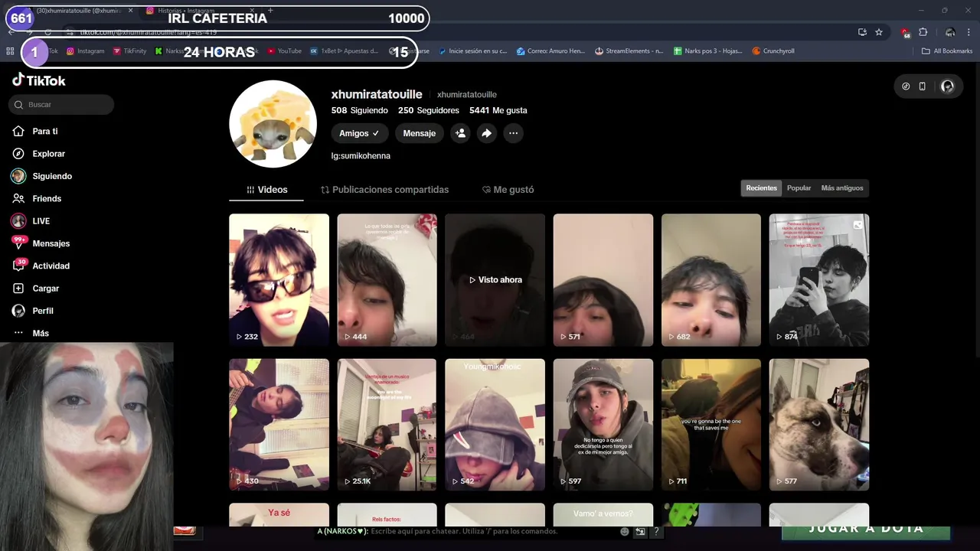
Task: Select the Videos tab
Action: 266,190
